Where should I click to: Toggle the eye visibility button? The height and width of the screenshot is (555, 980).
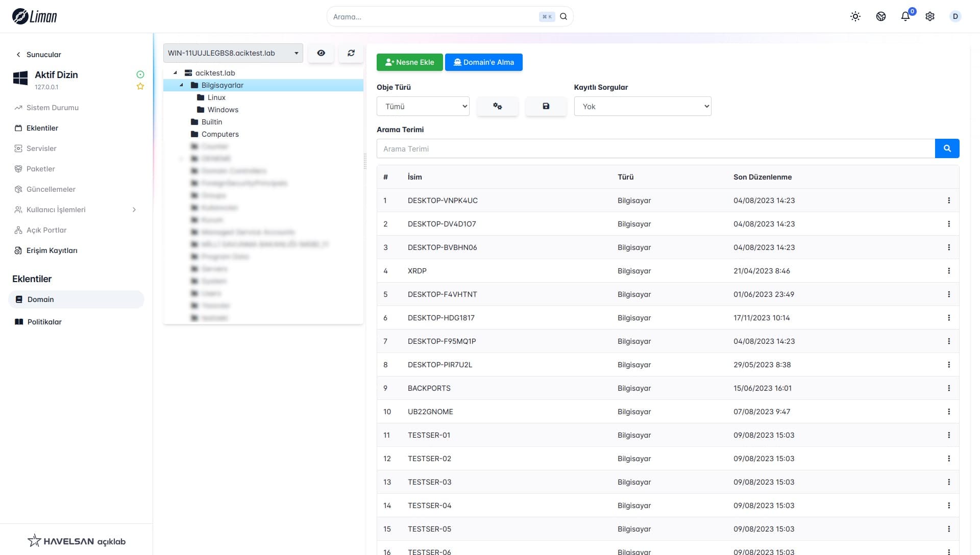(321, 53)
